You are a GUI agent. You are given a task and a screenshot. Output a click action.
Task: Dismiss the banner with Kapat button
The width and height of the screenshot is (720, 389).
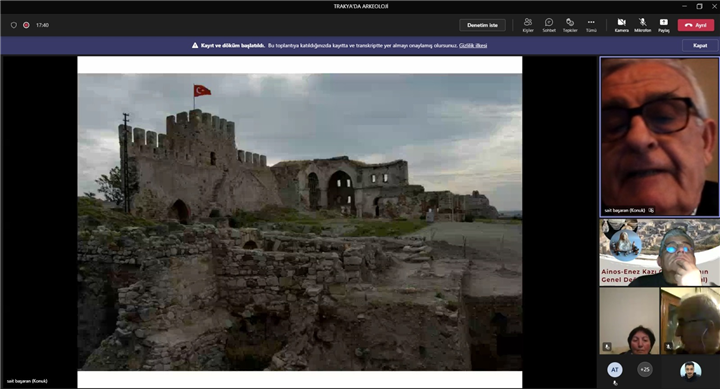point(700,45)
